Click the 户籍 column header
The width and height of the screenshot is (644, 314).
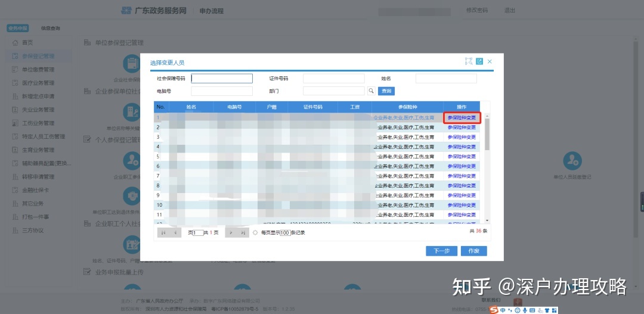coord(271,107)
